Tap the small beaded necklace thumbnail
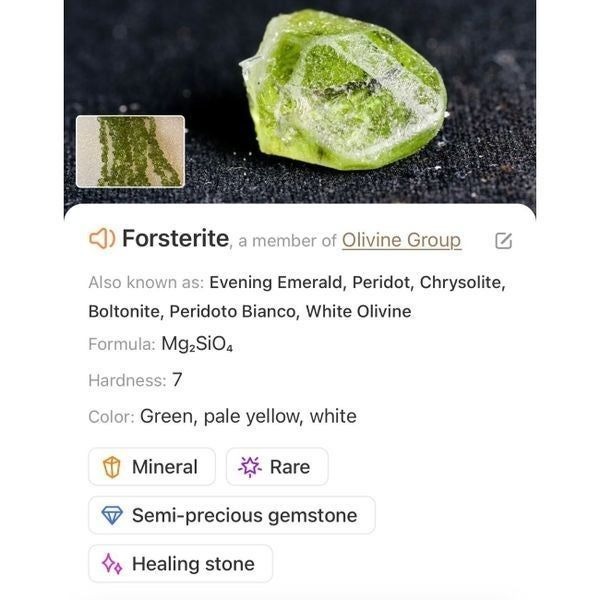 point(130,152)
